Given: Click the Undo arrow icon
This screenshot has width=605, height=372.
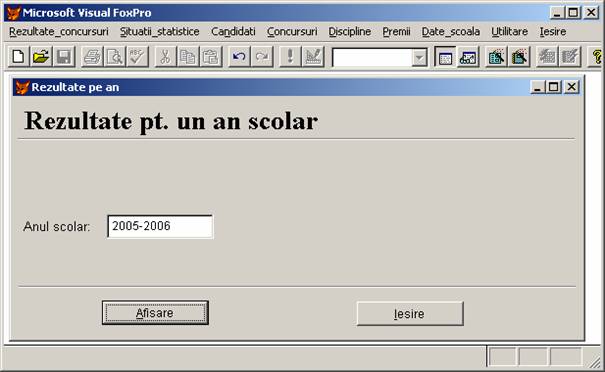Looking at the screenshot, I should [x=239, y=57].
